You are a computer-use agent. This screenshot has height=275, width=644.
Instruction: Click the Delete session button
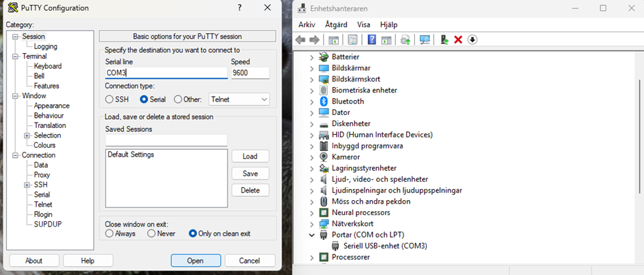click(x=250, y=191)
